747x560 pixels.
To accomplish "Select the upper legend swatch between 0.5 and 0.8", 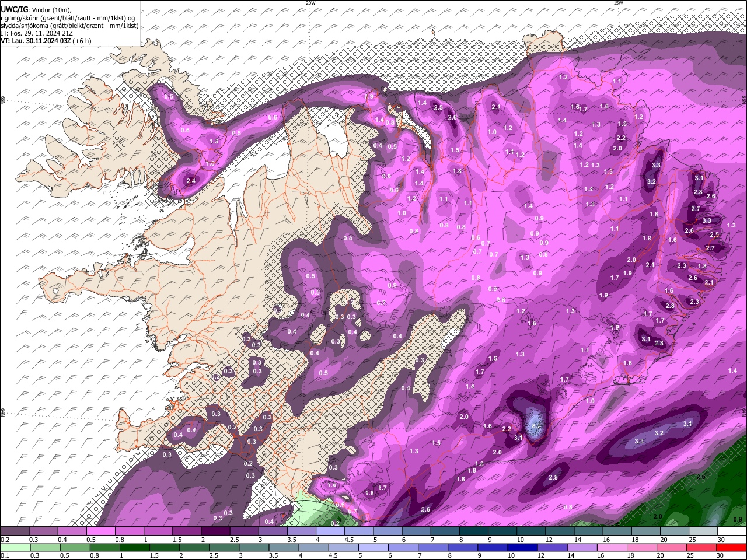I will click(100, 531).
